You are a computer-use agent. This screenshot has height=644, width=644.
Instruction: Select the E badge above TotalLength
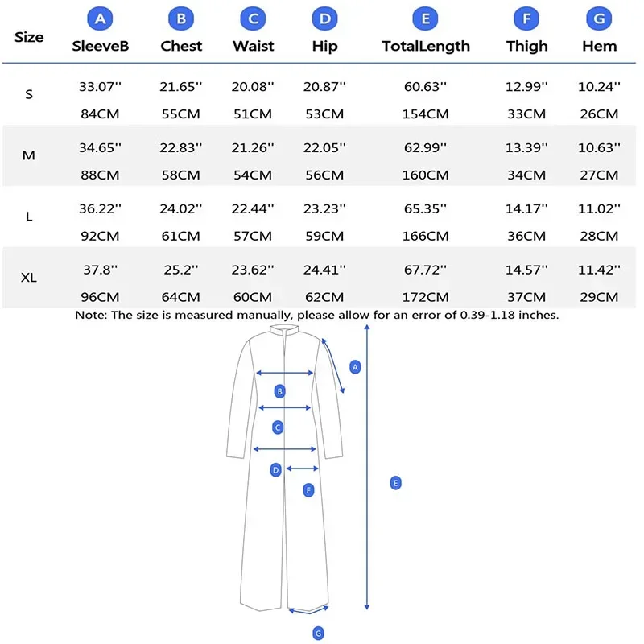pos(426,19)
